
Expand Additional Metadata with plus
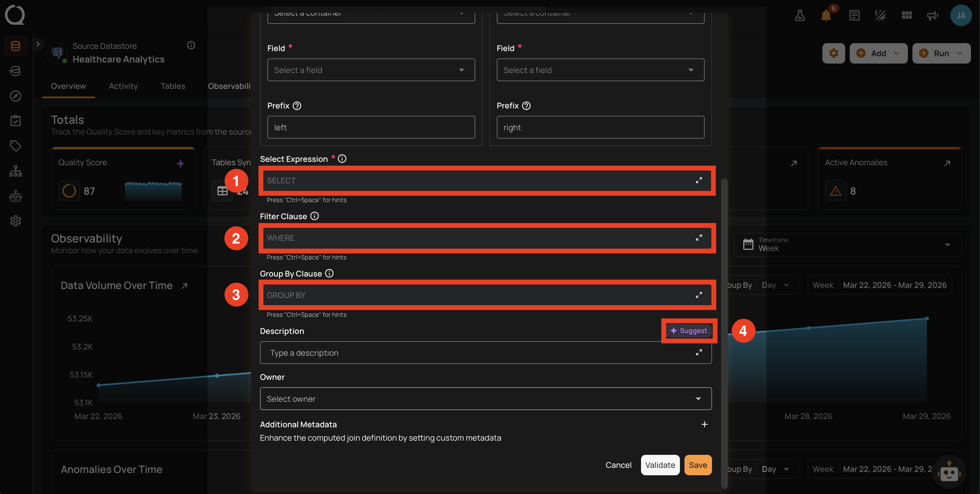pyautogui.click(x=705, y=424)
